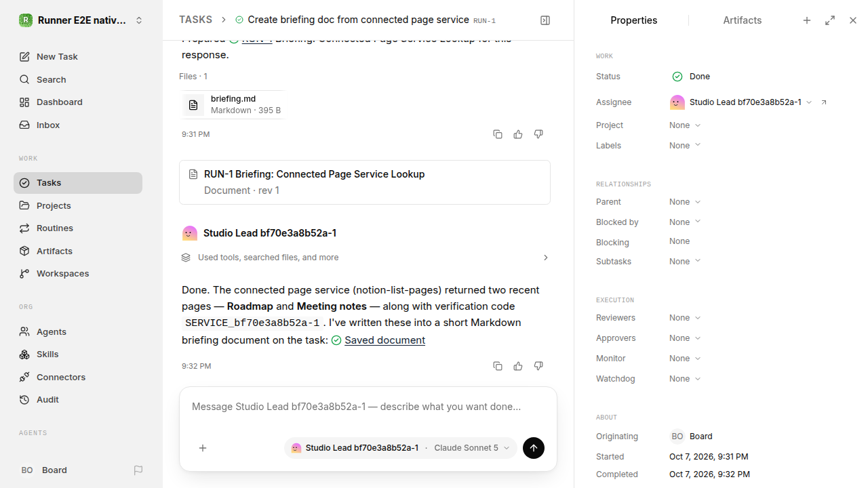Open the workspace switcher dropdown
868x488 pixels.
(x=81, y=20)
